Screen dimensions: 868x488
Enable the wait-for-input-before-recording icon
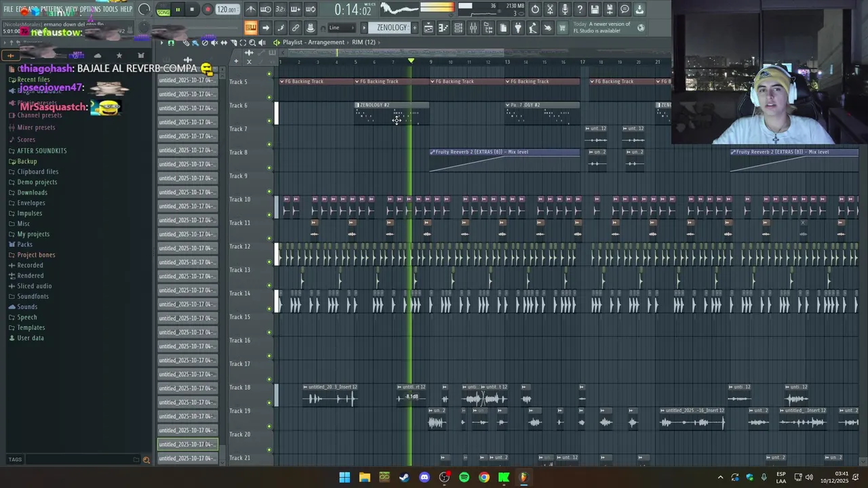click(x=266, y=9)
